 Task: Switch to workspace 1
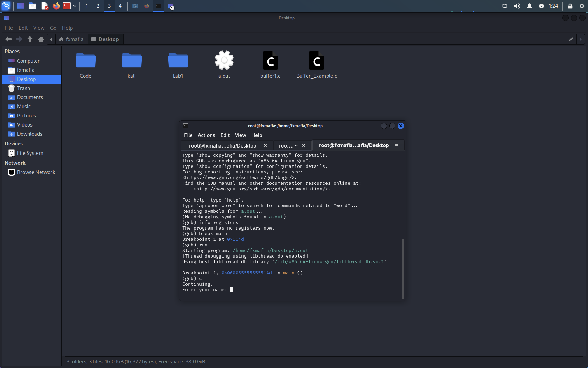[x=86, y=6]
